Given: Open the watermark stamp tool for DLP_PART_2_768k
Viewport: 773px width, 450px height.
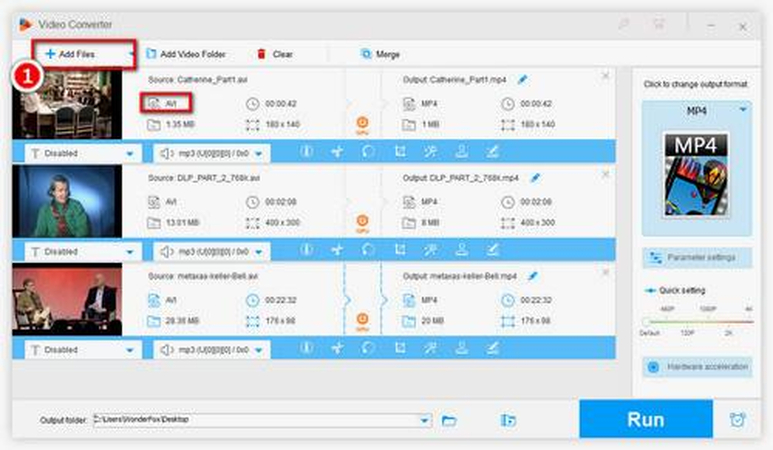Looking at the screenshot, I should point(461,249).
